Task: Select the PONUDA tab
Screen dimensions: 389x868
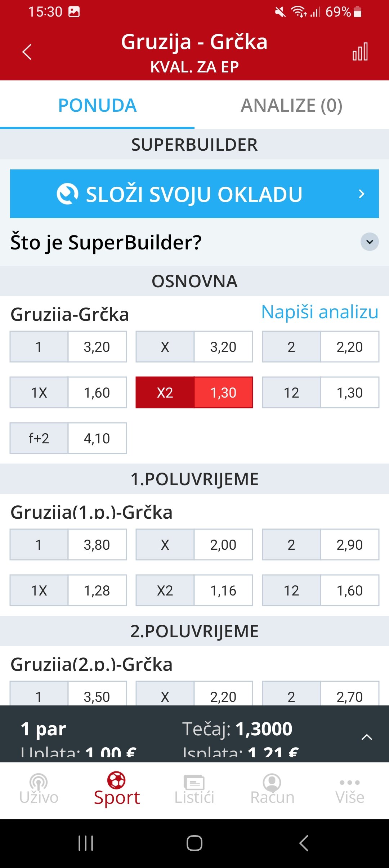Action: [97, 105]
